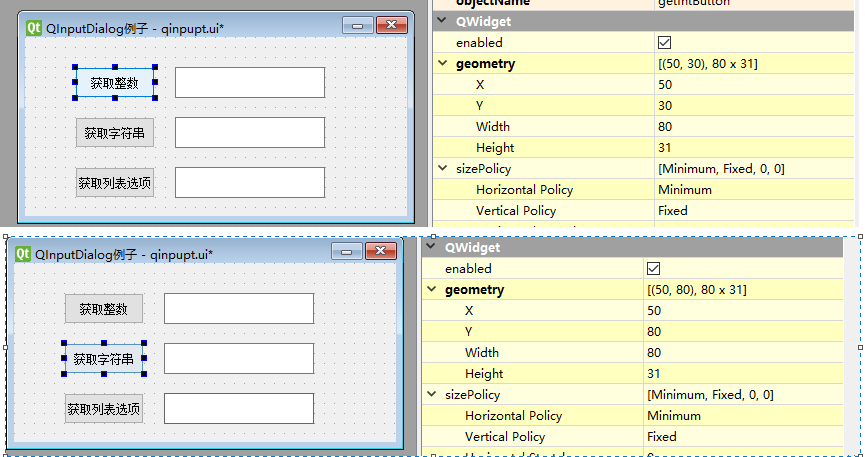Minimize the lower QInputDialog form window
The image size is (865, 457).
click(x=345, y=253)
